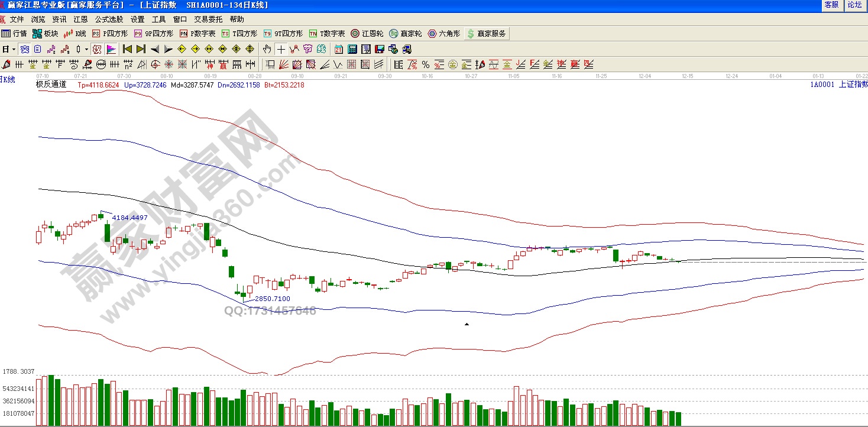Click the 客服 button at top right
This screenshot has width=868, height=427.
click(831, 5)
